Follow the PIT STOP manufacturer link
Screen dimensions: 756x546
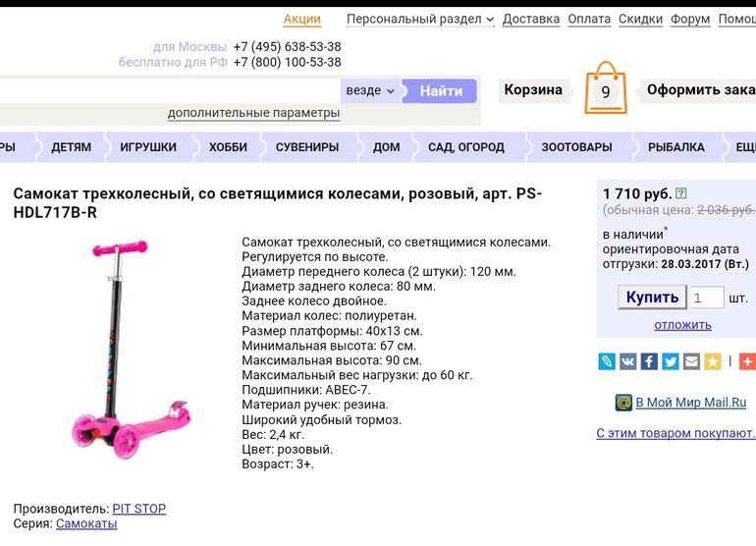pyautogui.click(x=138, y=509)
